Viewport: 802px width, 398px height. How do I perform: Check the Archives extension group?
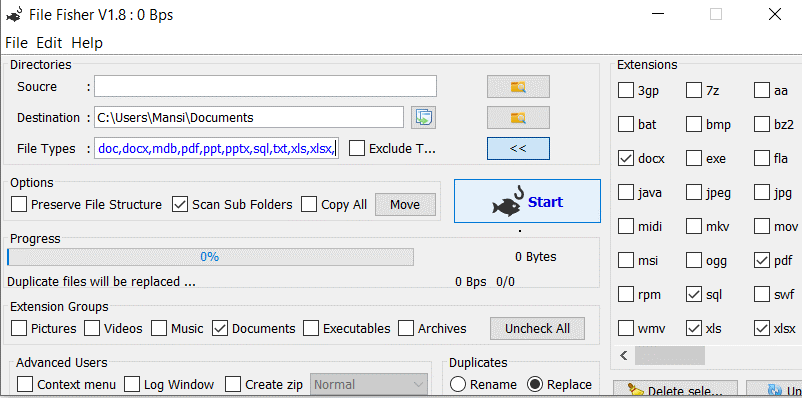[x=406, y=328]
